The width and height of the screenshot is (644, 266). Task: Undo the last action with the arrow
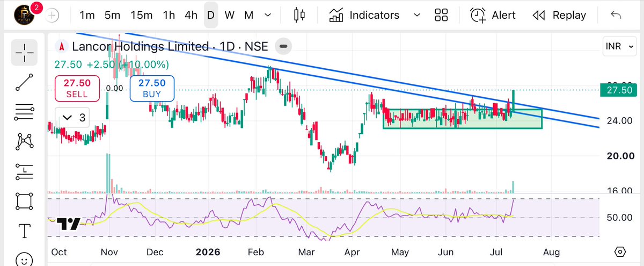tap(616, 15)
